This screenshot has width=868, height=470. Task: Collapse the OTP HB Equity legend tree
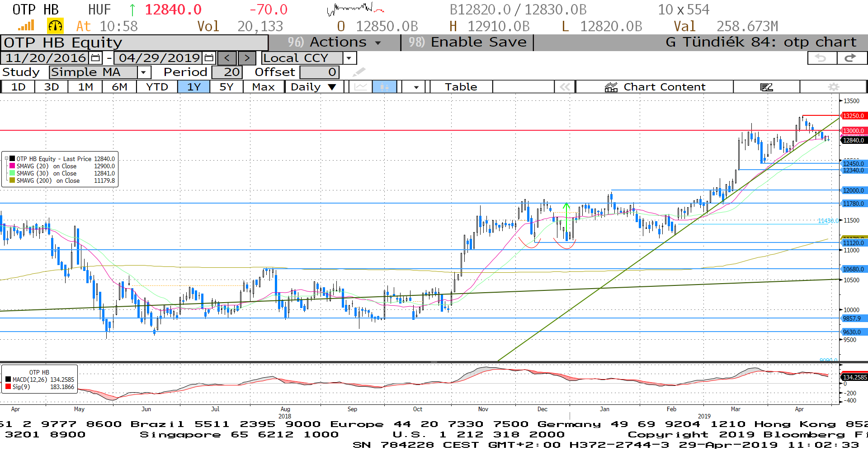pos(6,159)
